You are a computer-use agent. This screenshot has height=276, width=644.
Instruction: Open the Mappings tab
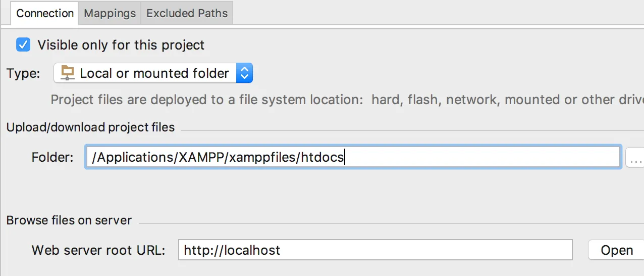(x=110, y=13)
